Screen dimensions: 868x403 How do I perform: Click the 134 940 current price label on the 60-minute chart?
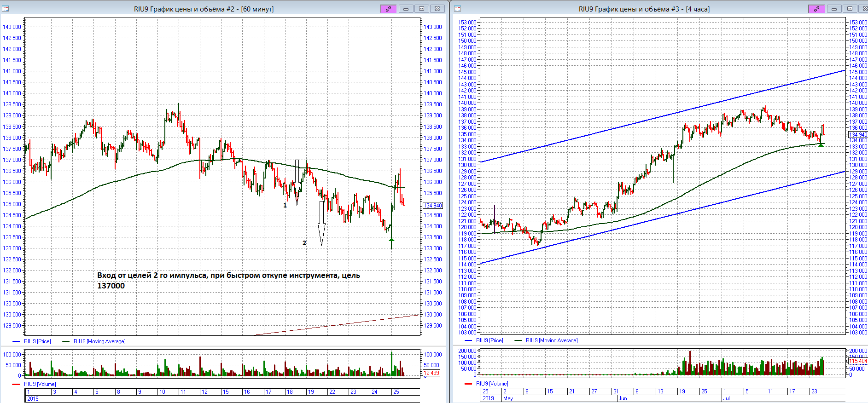tap(432, 206)
